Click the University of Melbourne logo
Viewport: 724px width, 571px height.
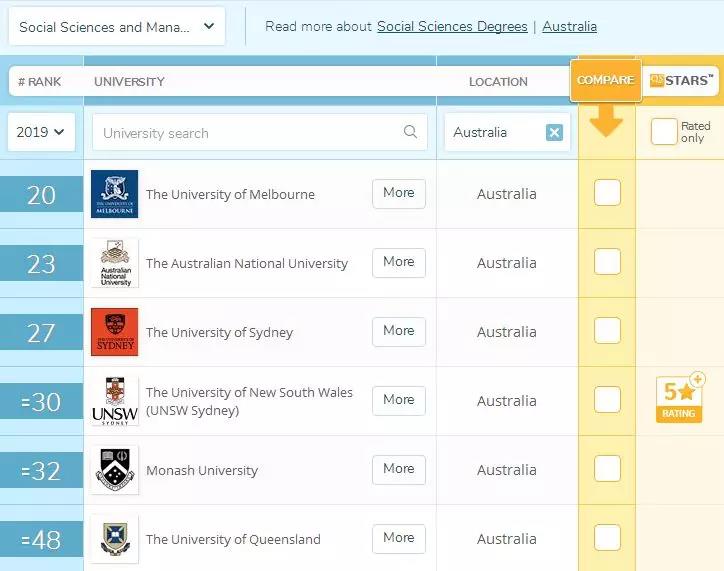115,194
